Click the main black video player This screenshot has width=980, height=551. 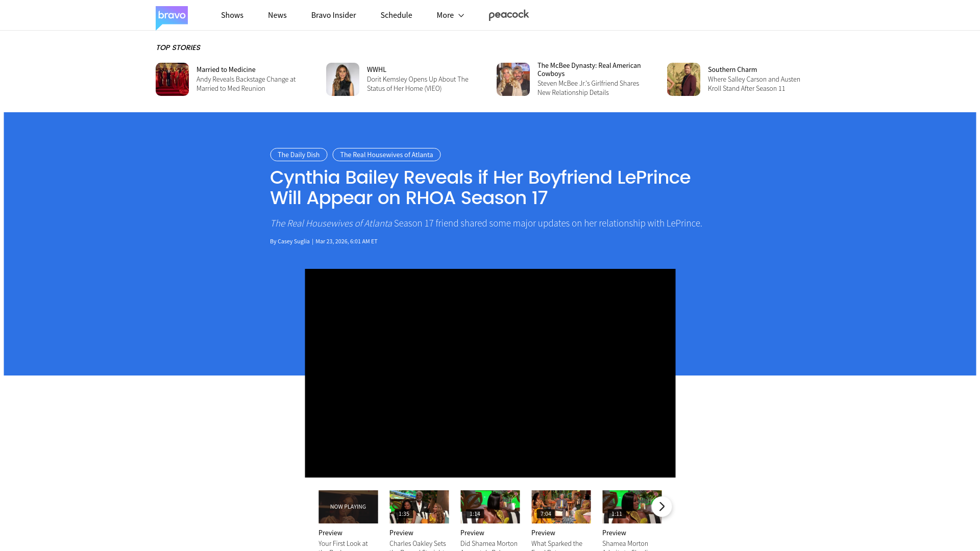tap(490, 373)
